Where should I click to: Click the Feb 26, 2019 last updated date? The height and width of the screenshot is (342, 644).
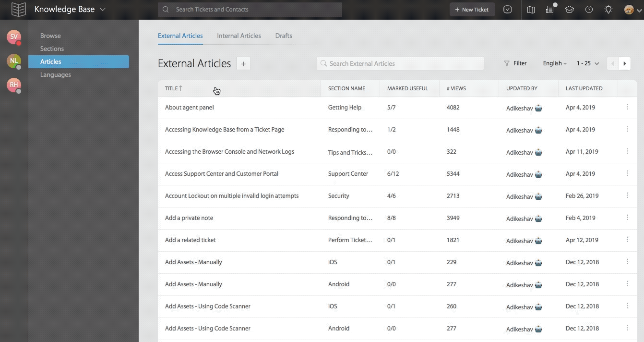pyautogui.click(x=582, y=196)
